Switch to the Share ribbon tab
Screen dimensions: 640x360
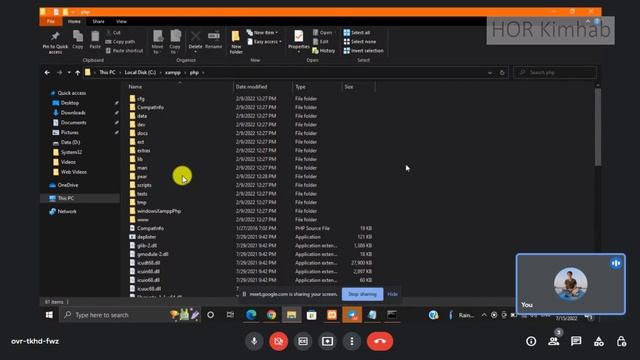coord(98,21)
